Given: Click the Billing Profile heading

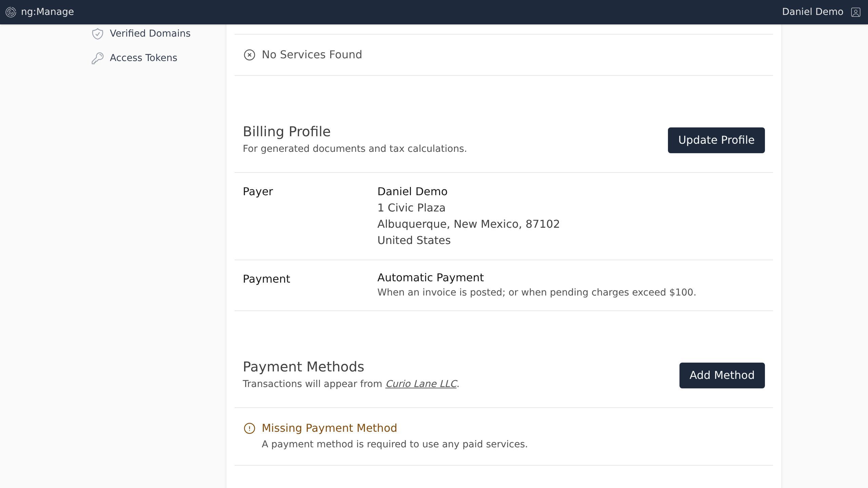Looking at the screenshot, I should coord(287,131).
